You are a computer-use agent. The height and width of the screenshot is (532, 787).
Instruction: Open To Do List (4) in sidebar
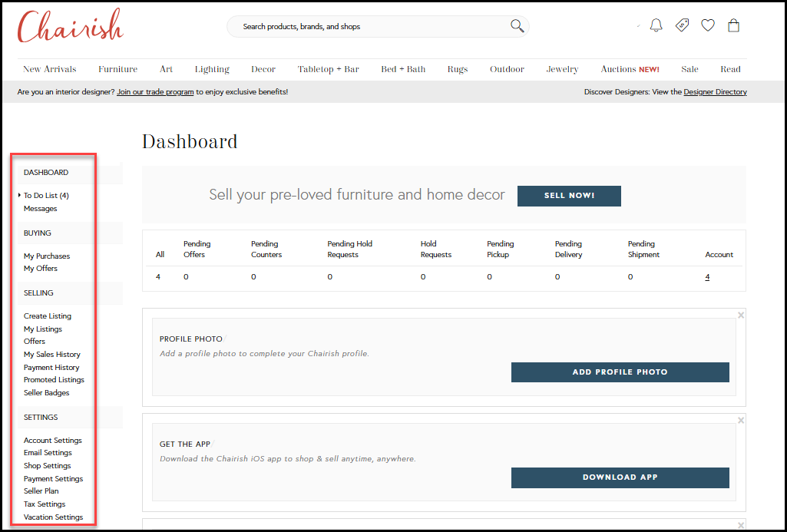[x=46, y=196]
